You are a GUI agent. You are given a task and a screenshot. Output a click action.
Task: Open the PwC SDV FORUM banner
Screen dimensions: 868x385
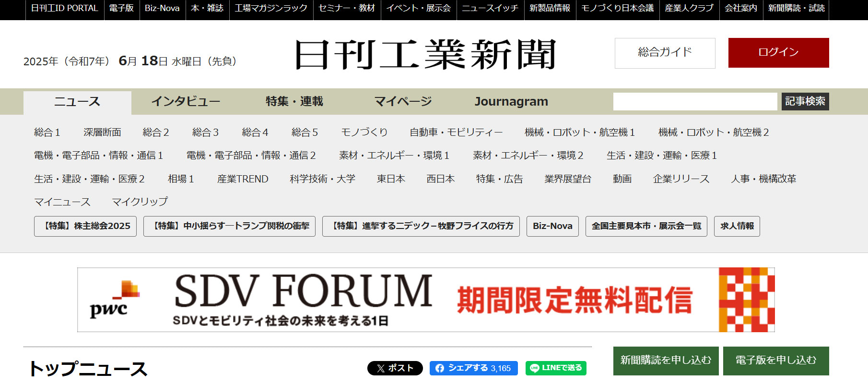[426, 300]
